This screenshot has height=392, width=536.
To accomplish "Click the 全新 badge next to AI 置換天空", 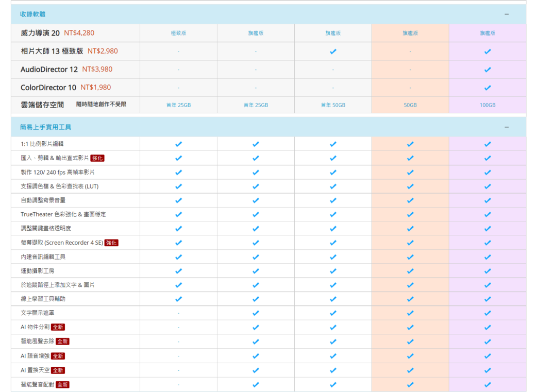I will pyautogui.click(x=58, y=370).
